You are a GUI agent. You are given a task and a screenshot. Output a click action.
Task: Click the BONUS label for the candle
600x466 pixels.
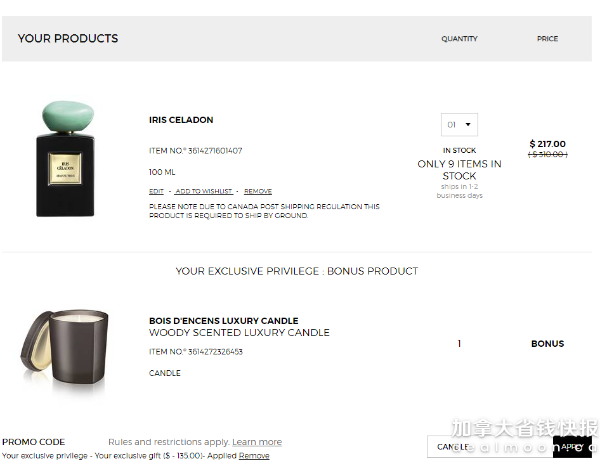[x=548, y=344]
